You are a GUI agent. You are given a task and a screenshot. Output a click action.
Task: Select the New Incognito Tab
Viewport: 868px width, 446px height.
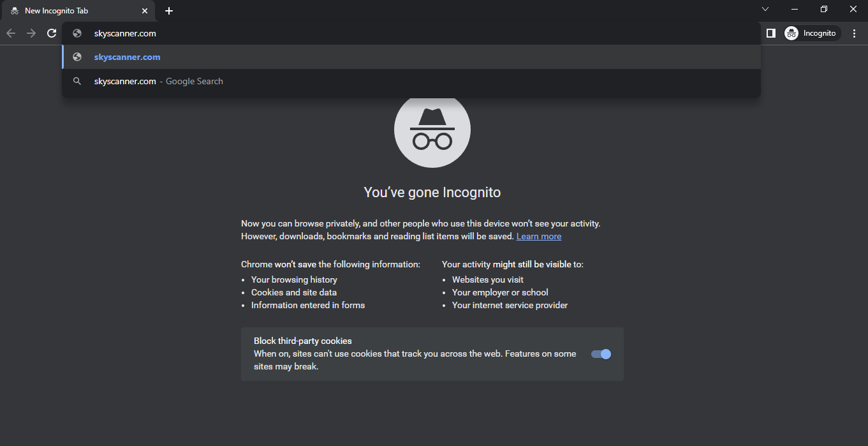pos(78,11)
